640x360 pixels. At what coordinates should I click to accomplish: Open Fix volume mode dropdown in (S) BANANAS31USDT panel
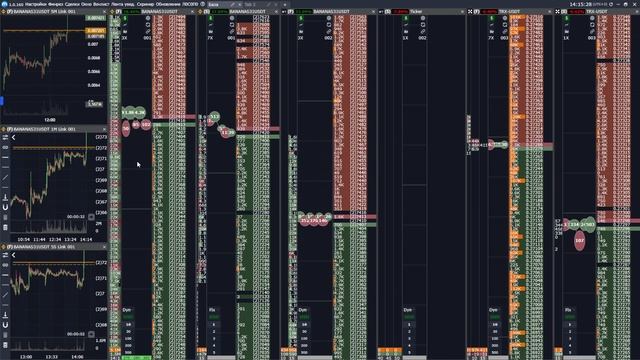[212, 310]
